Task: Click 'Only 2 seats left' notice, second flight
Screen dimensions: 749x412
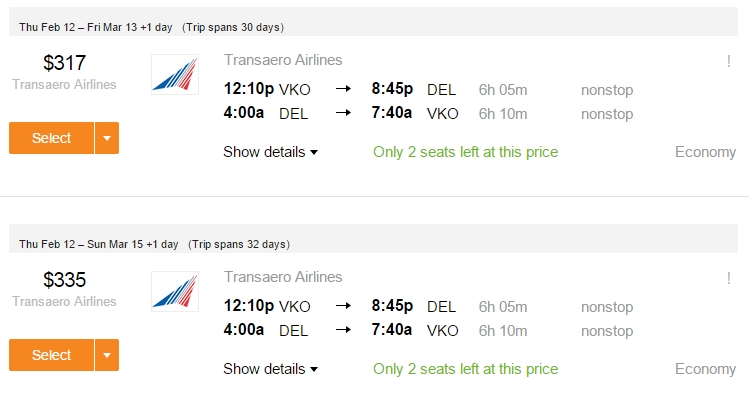Action: pos(465,369)
